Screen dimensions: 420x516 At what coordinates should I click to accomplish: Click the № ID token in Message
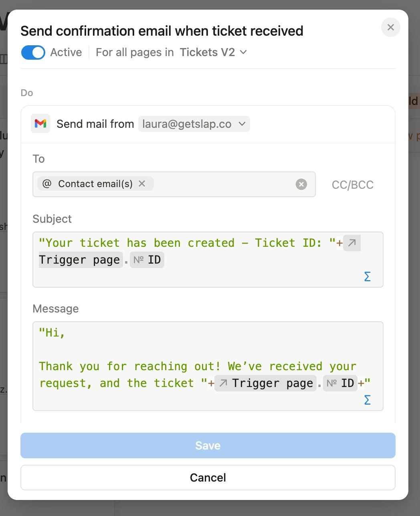pos(340,383)
